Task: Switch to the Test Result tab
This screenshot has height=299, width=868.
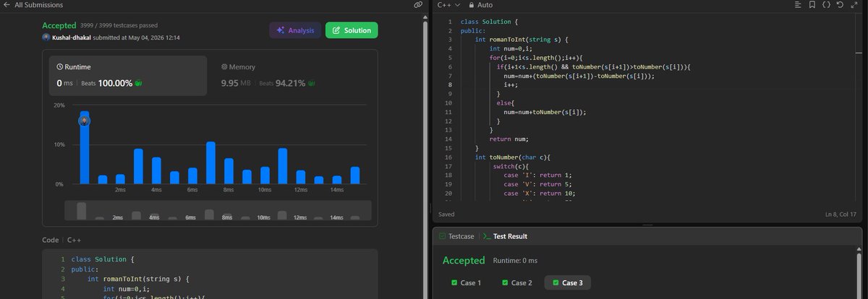Action: 504,236
